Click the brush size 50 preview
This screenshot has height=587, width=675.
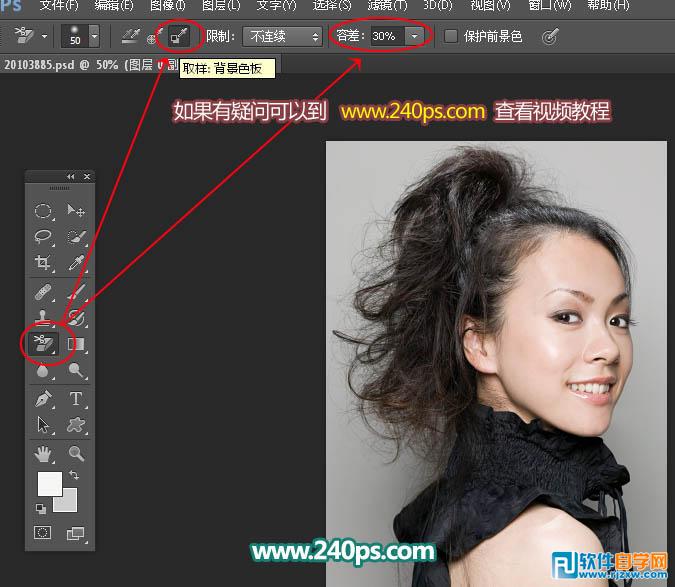(75, 36)
